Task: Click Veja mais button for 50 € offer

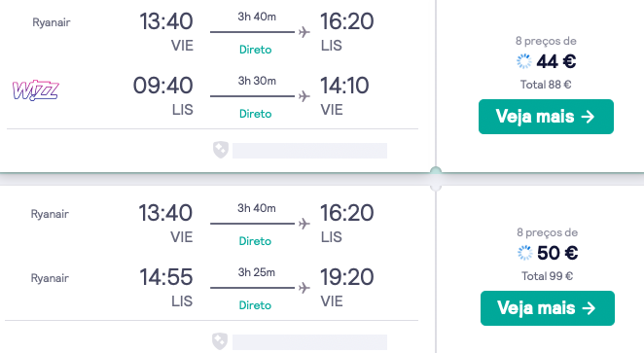Action: [548, 308]
